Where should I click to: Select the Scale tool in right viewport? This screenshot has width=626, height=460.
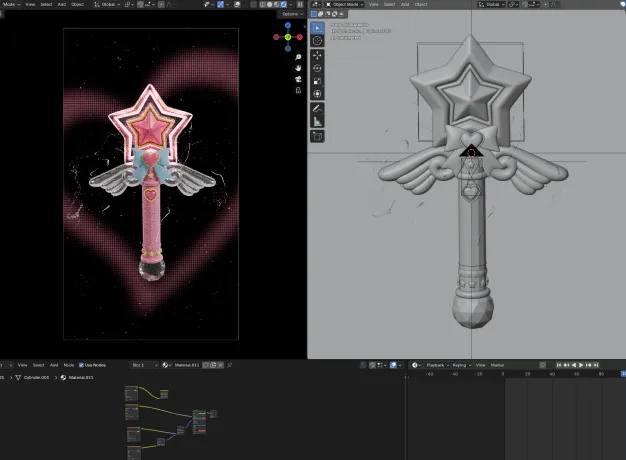click(317, 81)
